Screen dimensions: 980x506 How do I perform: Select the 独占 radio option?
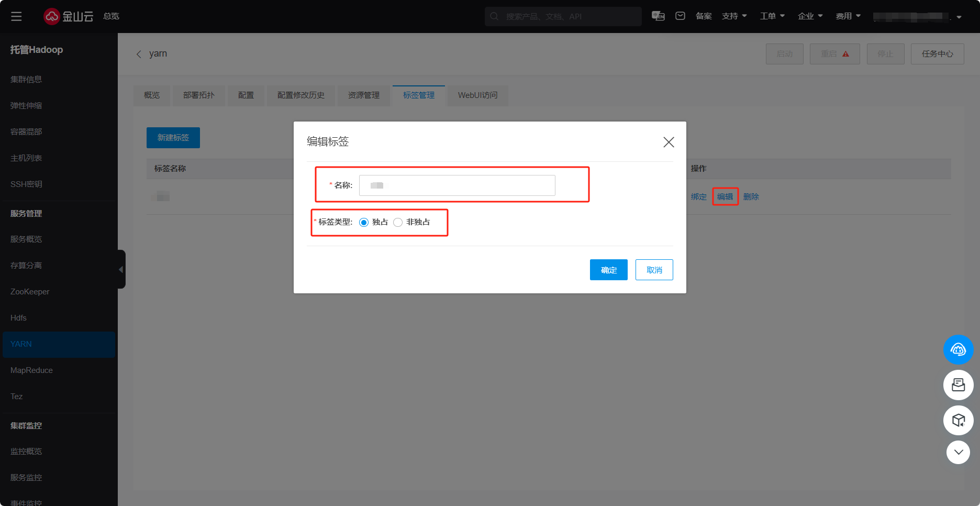click(364, 222)
